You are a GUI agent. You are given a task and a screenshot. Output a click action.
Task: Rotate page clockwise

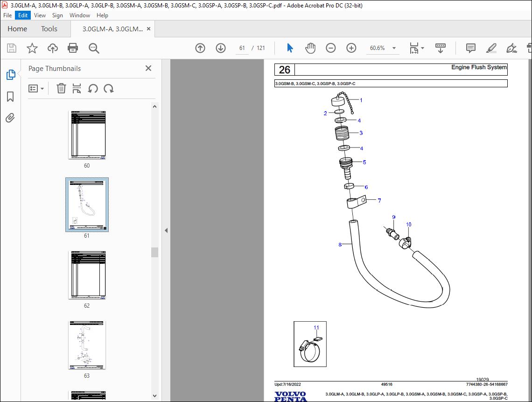[109, 89]
